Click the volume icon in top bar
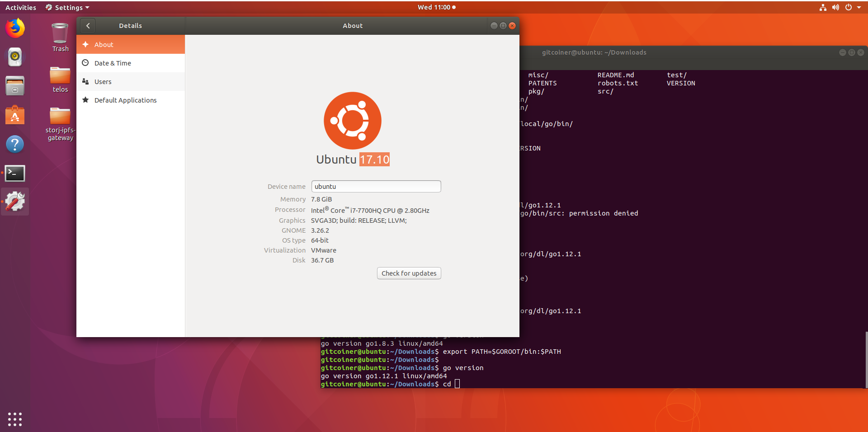 click(835, 7)
